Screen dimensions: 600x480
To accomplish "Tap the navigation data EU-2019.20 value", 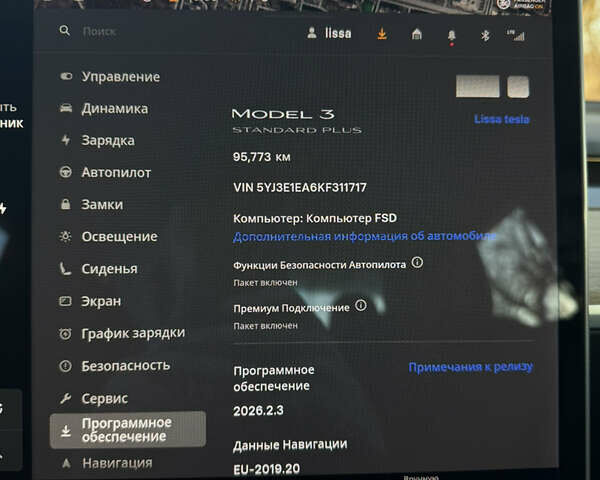I will click(x=267, y=469).
